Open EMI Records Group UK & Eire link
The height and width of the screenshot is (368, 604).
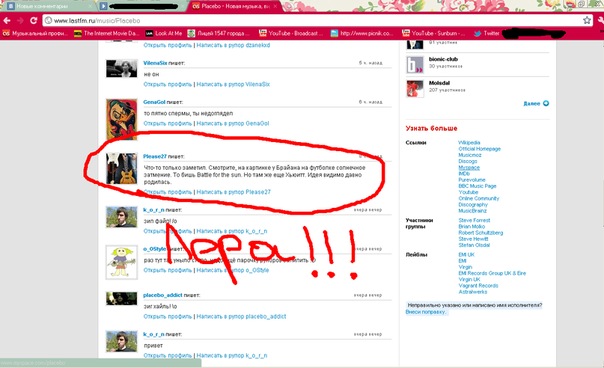pos(492,273)
